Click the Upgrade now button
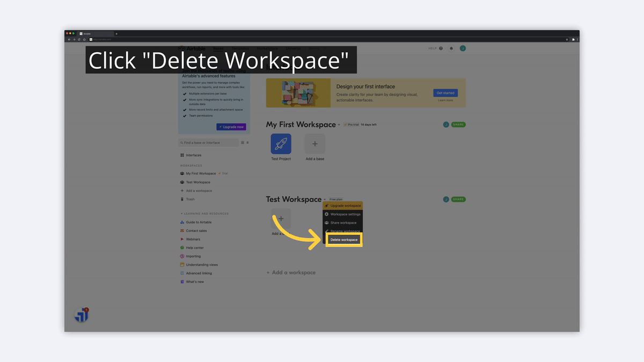The width and height of the screenshot is (644, 362). click(231, 127)
